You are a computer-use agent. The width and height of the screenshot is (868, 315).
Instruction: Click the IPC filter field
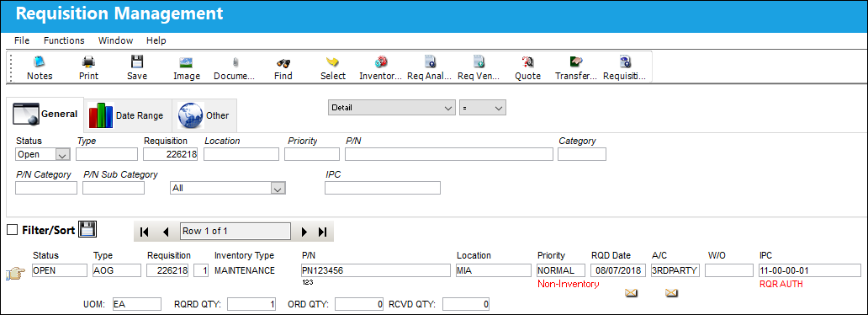pyautogui.click(x=383, y=188)
